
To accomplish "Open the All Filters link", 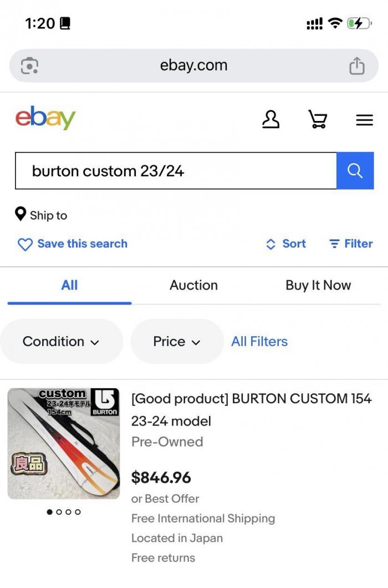I will (x=259, y=342).
